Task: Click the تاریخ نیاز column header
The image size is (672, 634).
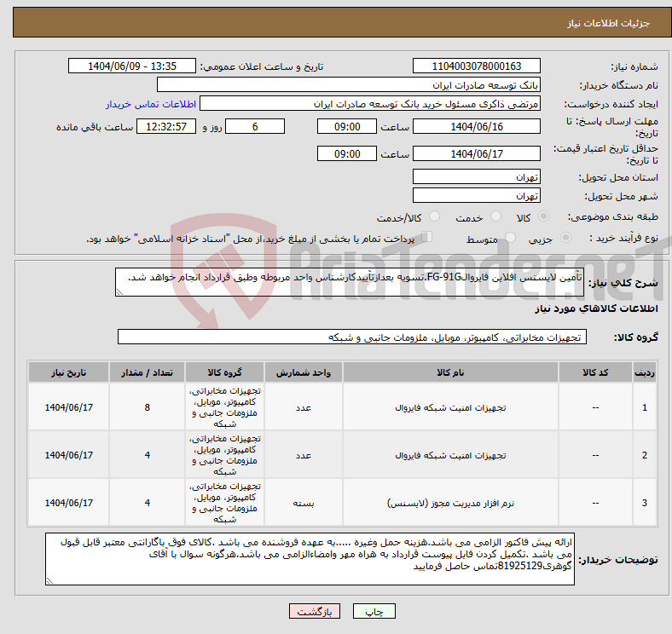Action: coord(68,372)
